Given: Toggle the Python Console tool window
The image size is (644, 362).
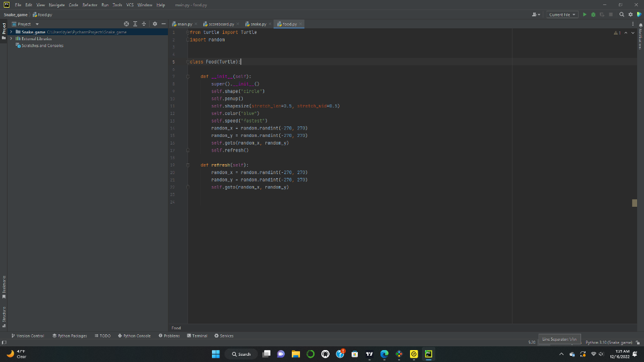Looking at the screenshot, I should 134,336.
